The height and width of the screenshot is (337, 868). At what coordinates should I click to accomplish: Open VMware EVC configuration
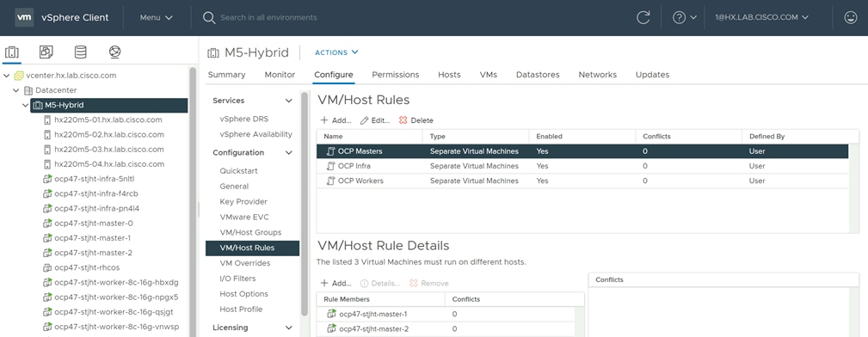point(244,217)
